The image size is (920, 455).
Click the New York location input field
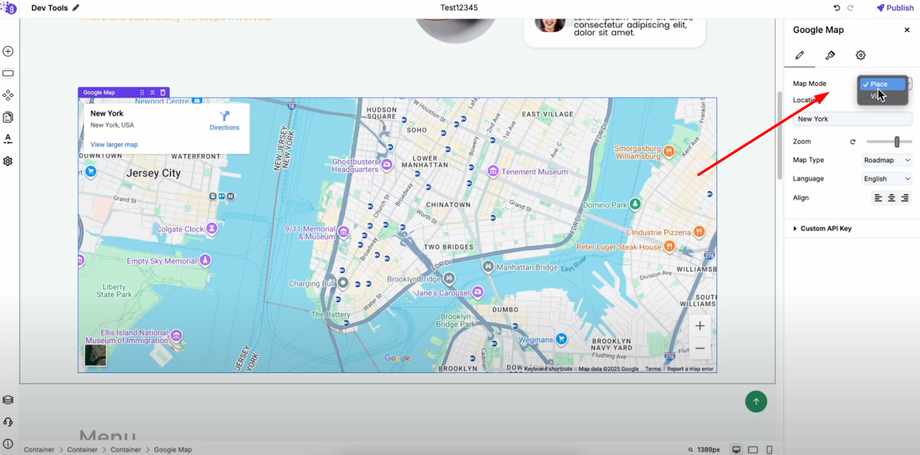point(853,119)
